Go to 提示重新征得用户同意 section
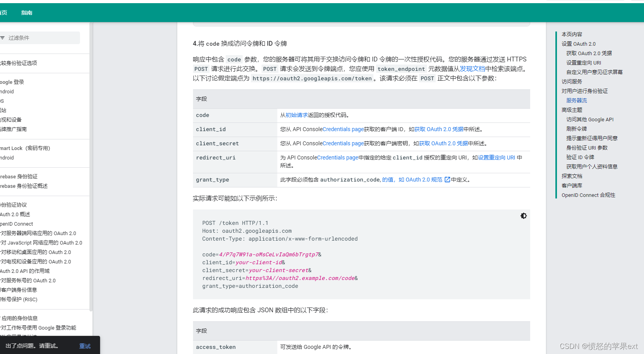Viewport: 644px width, 354px height. click(592, 138)
